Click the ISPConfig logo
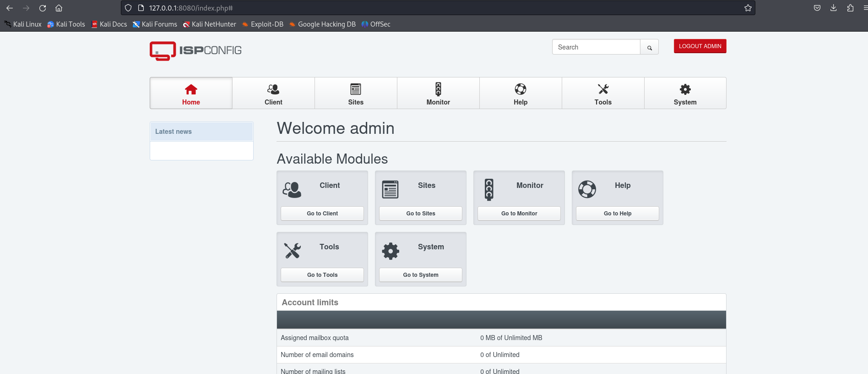868x374 pixels. tap(195, 50)
